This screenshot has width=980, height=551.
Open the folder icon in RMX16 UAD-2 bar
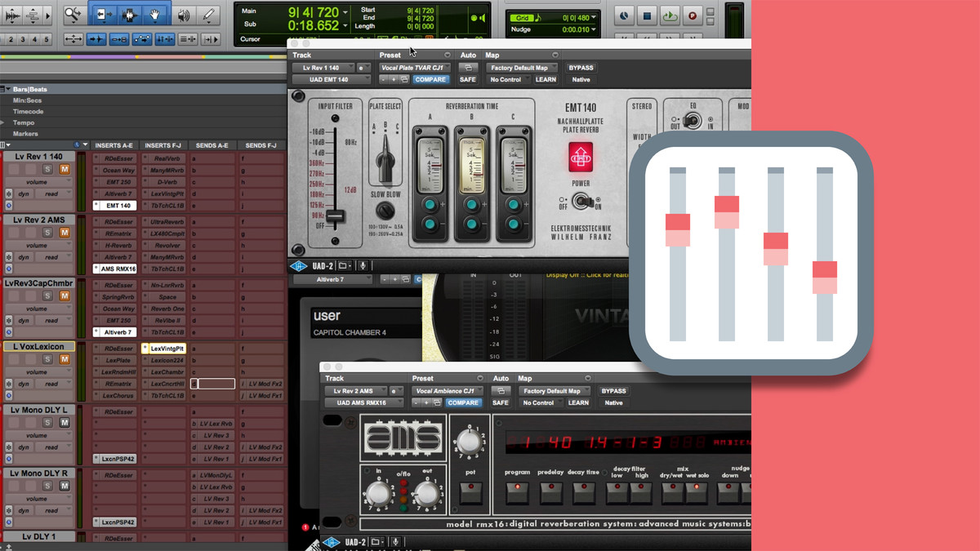(376, 542)
